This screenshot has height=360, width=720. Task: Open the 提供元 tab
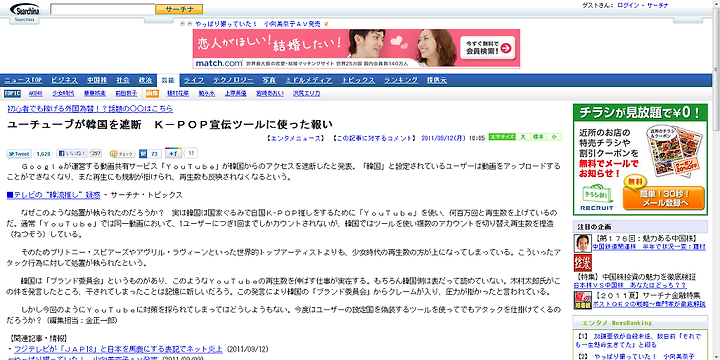tap(436, 80)
